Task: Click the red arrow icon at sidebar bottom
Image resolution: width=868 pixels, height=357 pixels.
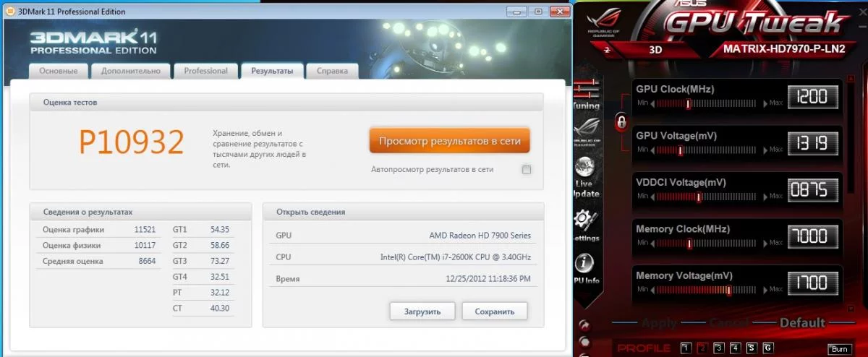Action: click(x=584, y=327)
